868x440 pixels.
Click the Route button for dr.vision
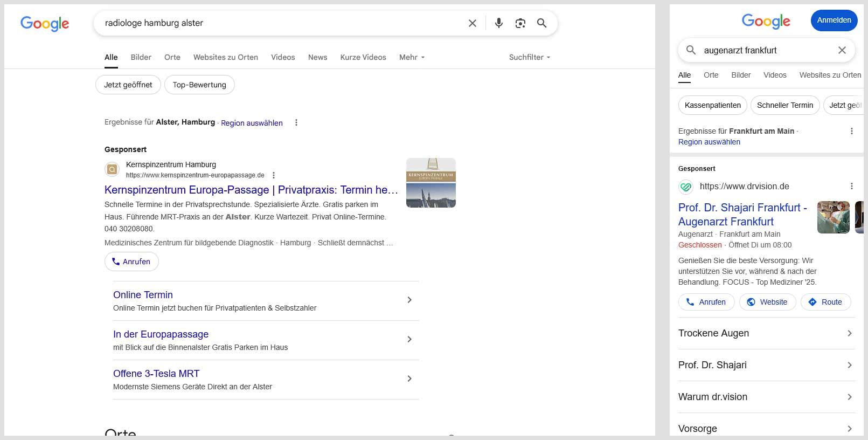825,302
